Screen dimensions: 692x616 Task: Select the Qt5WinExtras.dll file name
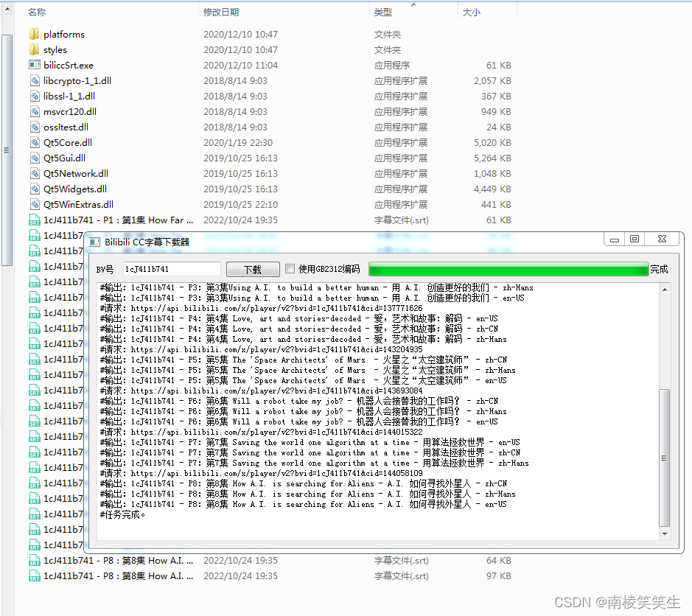point(78,204)
